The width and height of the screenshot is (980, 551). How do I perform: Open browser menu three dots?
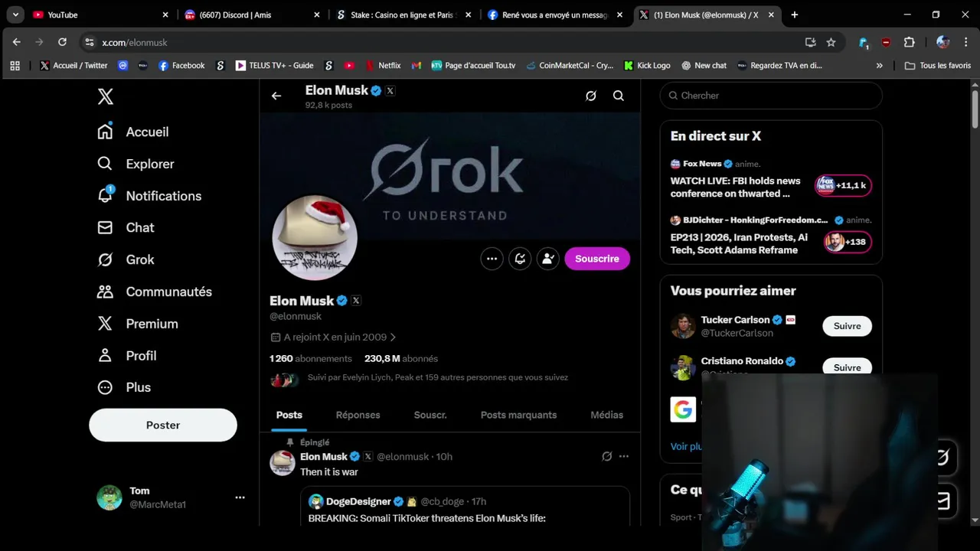tap(965, 42)
